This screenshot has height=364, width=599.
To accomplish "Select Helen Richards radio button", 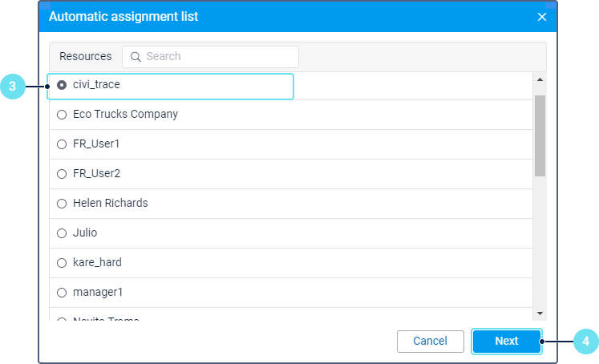I will (x=62, y=204).
